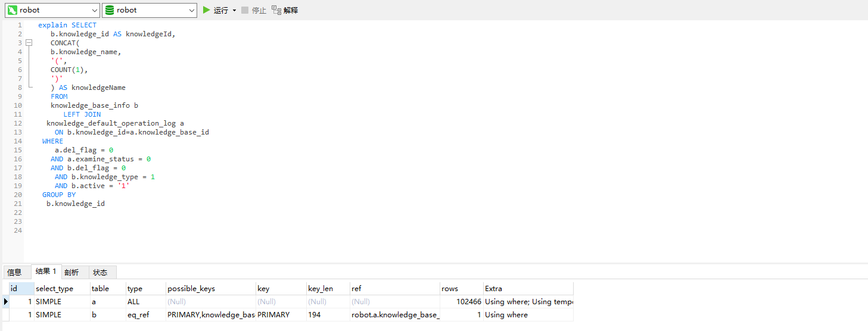868x331 pixels.
Task: Click the database cylinder icon beside robot
Action: point(110,10)
